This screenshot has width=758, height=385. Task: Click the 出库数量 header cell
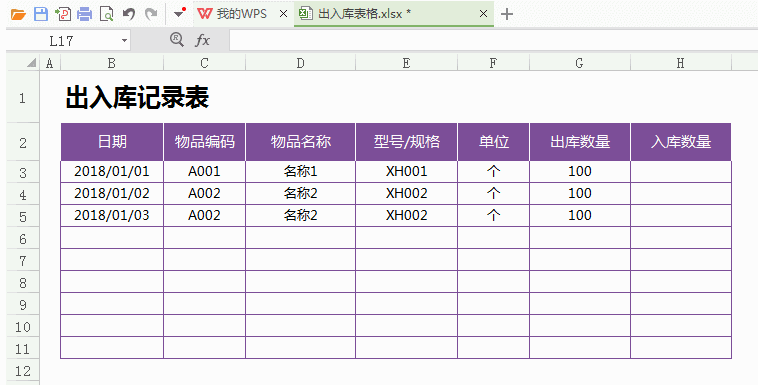(x=580, y=142)
